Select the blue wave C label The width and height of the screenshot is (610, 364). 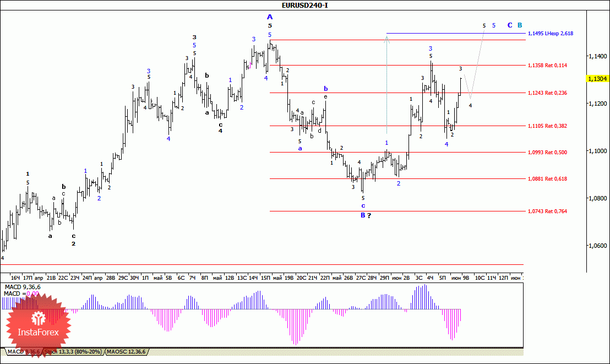[510, 25]
